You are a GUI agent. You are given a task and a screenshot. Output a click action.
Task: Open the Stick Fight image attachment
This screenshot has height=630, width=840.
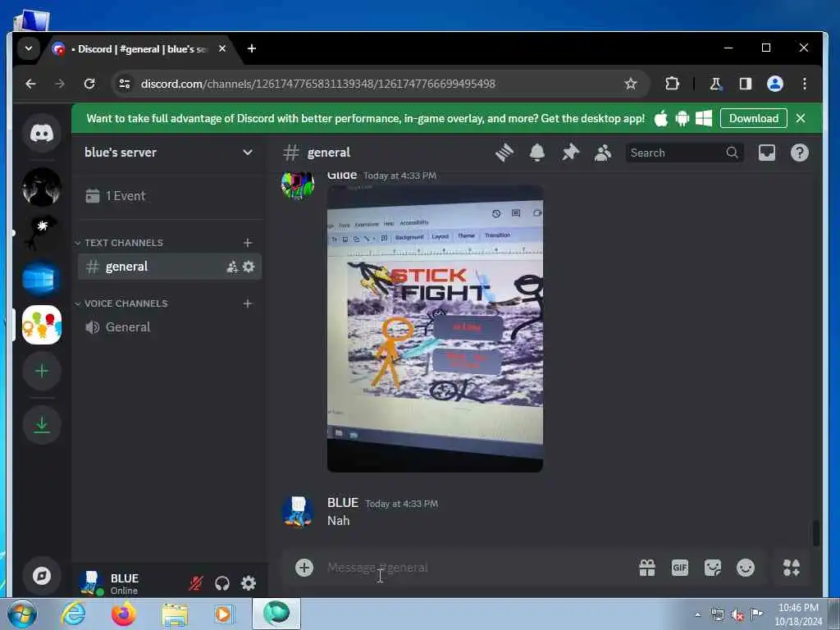435,328
